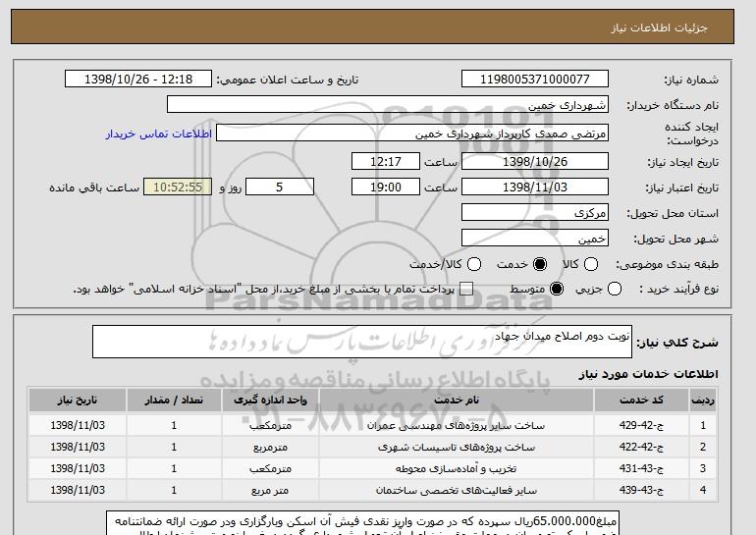Click the validity date field 1398/11/03
The height and width of the screenshot is (535, 756).
click(535, 187)
